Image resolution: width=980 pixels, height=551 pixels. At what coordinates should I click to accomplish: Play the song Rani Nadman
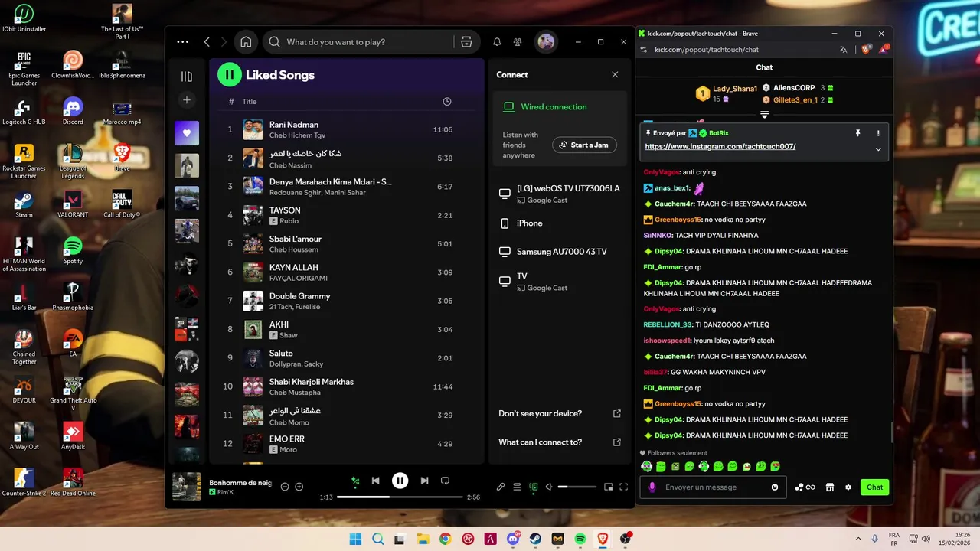point(347,129)
